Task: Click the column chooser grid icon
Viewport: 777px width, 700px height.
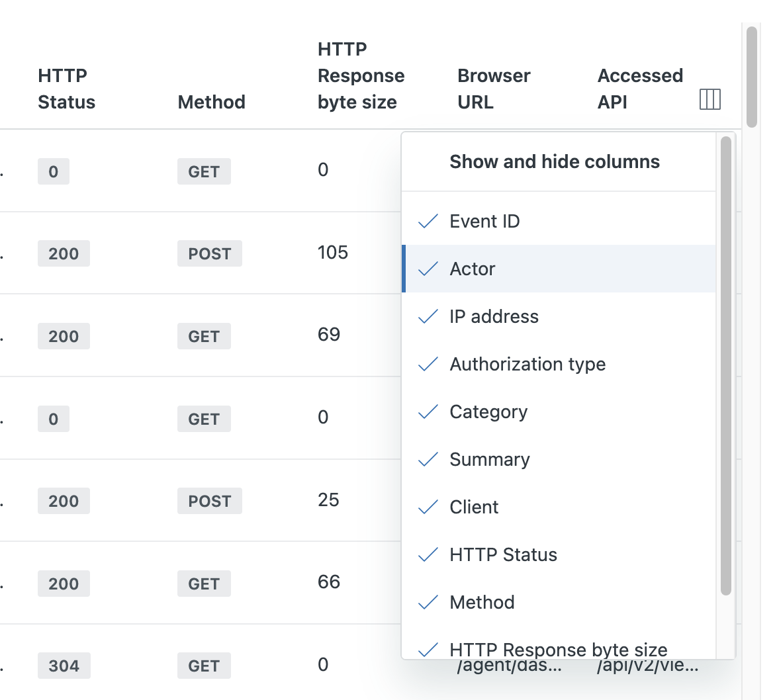Action: click(709, 99)
